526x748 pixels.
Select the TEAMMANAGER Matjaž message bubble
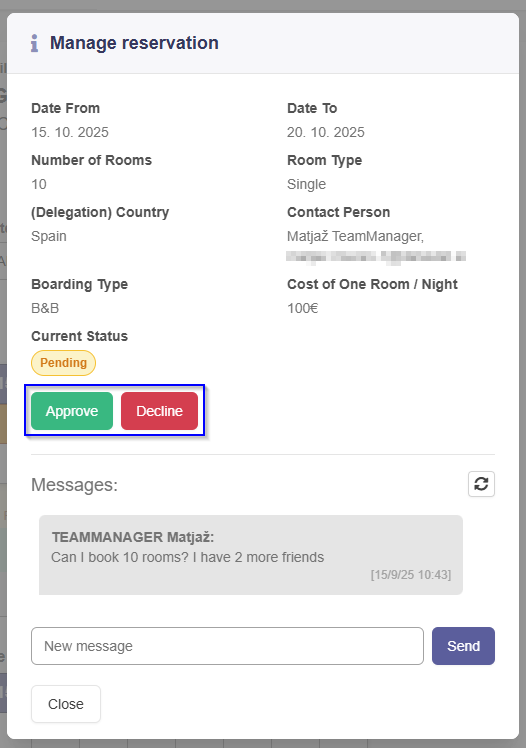pos(251,555)
